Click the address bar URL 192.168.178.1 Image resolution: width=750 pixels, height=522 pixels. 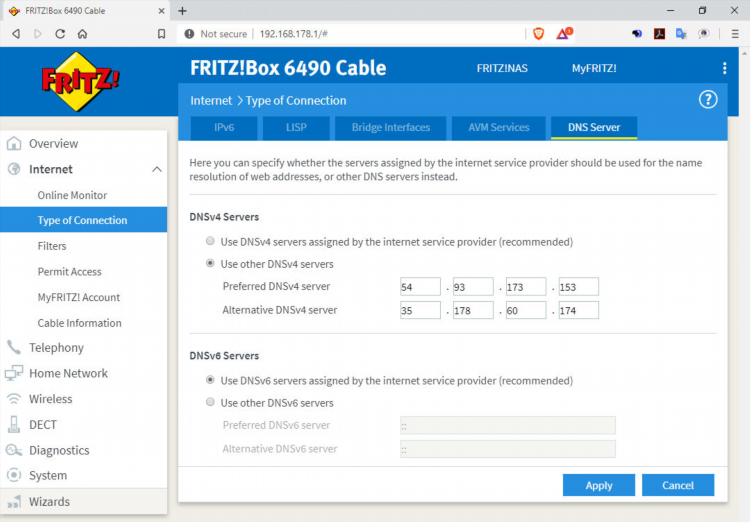coord(293,34)
